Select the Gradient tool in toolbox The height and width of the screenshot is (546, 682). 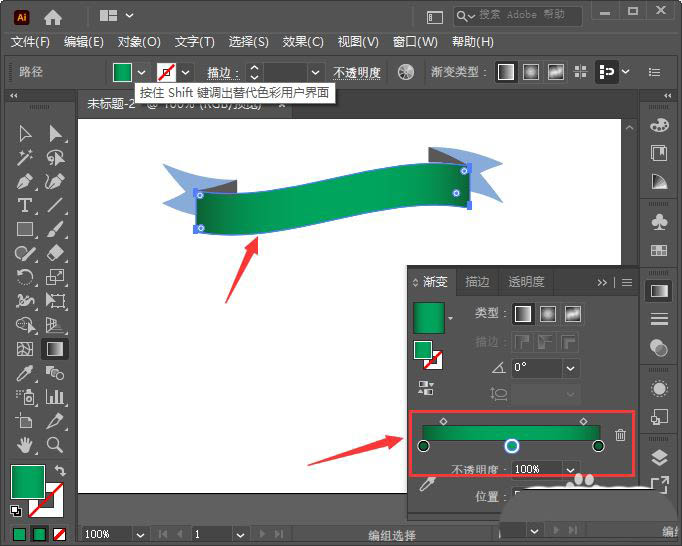point(55,349)
